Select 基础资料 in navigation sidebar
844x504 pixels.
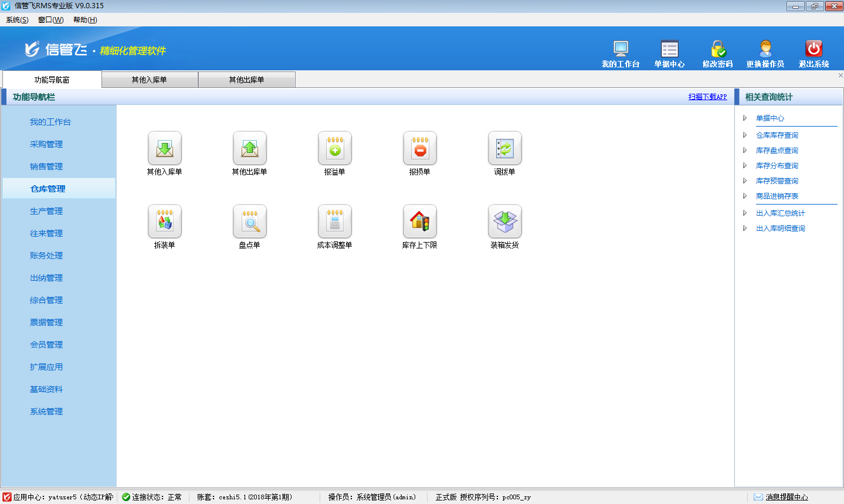(x=46, y=389)
